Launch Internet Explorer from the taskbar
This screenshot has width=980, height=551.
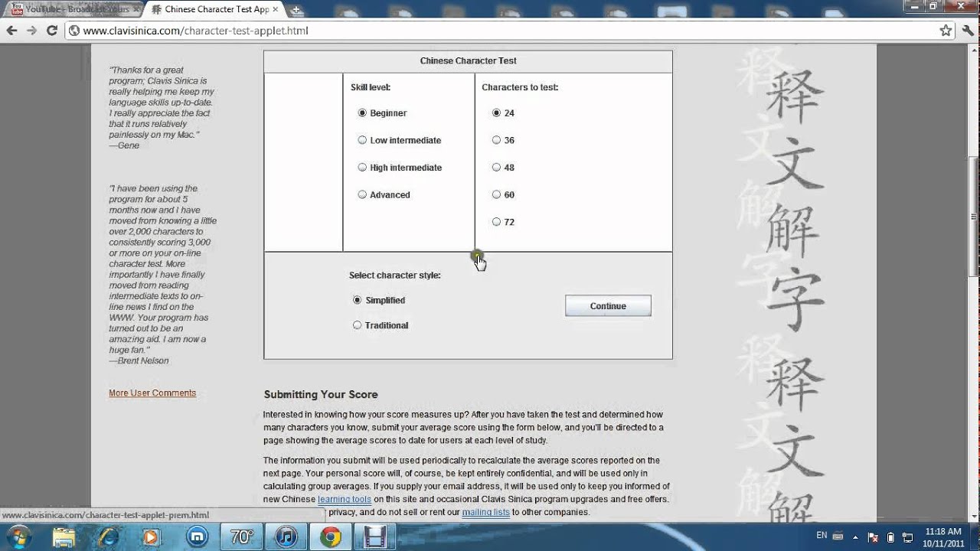tap(109, 537)
